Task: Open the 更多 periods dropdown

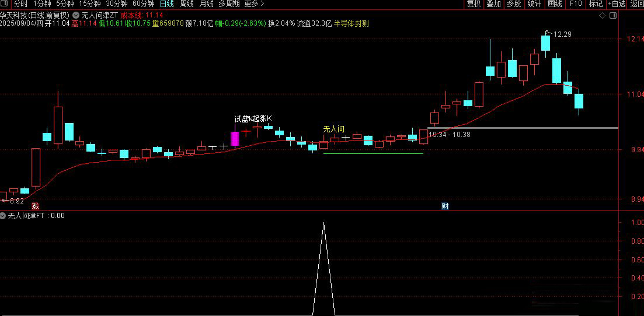Action: [254, 4]
